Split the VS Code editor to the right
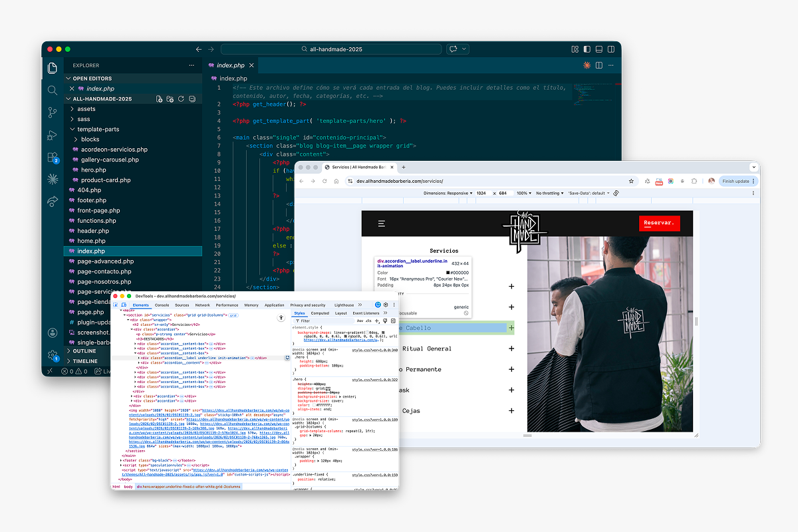 599,65
